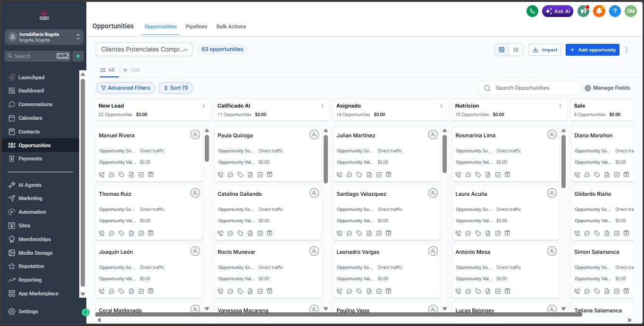Open the calendar icon on Julian Martínez's card

389,174
